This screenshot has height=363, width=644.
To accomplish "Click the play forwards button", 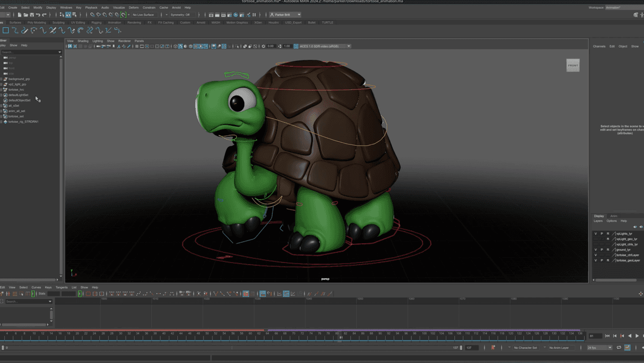I will coord(637,336).
